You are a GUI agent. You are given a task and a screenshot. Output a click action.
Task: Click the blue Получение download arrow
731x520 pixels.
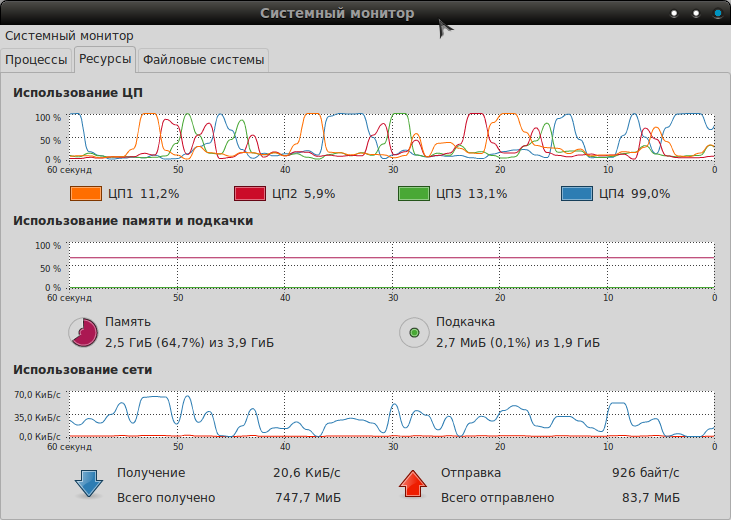88,484
